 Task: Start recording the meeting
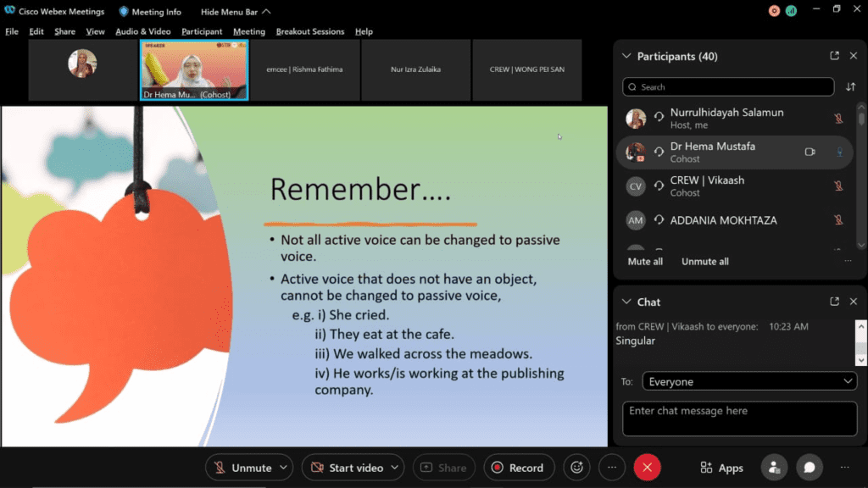coord(518,468)
